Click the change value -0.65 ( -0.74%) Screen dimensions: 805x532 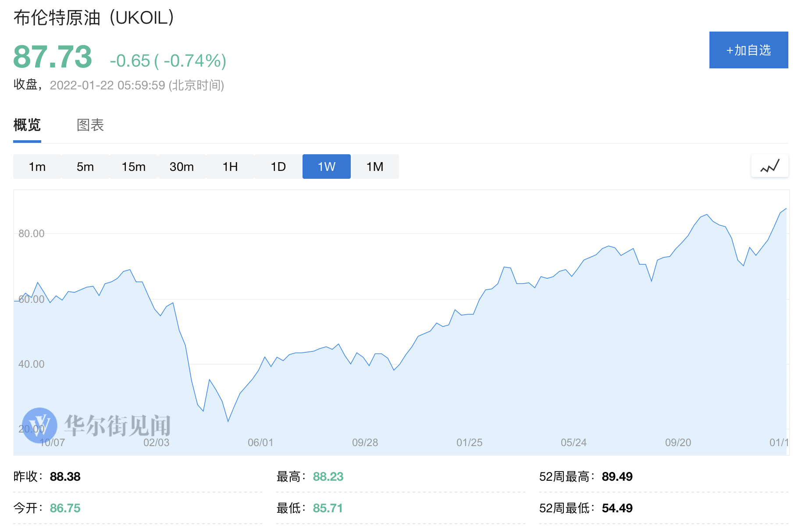point(168,60)
